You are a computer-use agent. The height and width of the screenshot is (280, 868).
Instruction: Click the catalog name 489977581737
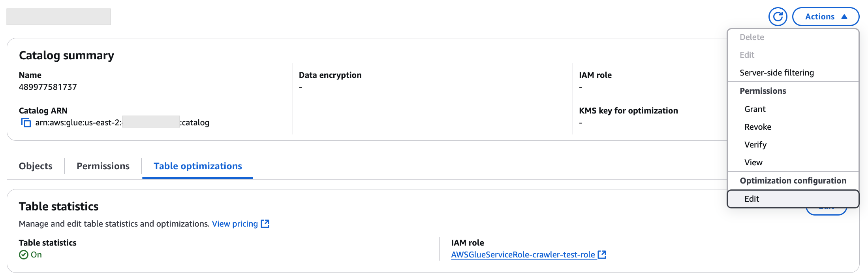pyautogui.click(x=48, y=87)
